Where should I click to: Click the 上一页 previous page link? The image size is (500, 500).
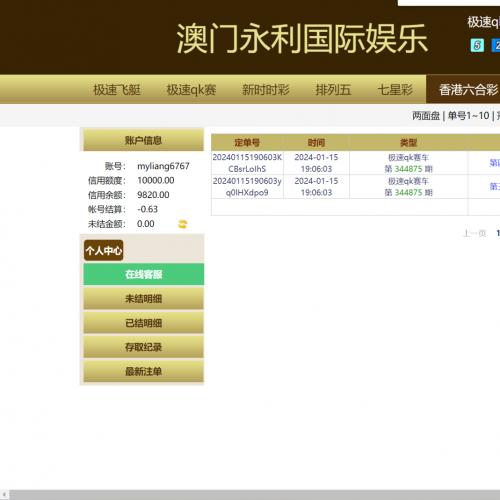point(475,233)
